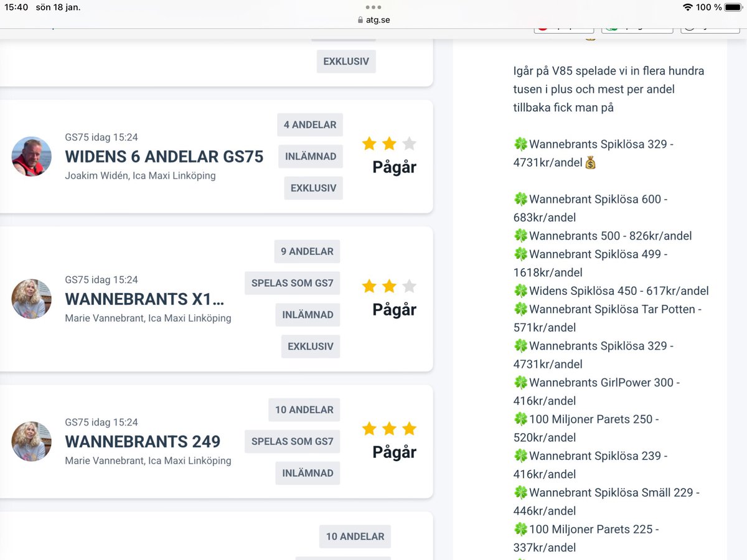Click text 'Widens Spiklösa 450 - 617kr/andel'

(x=619, y=291)
